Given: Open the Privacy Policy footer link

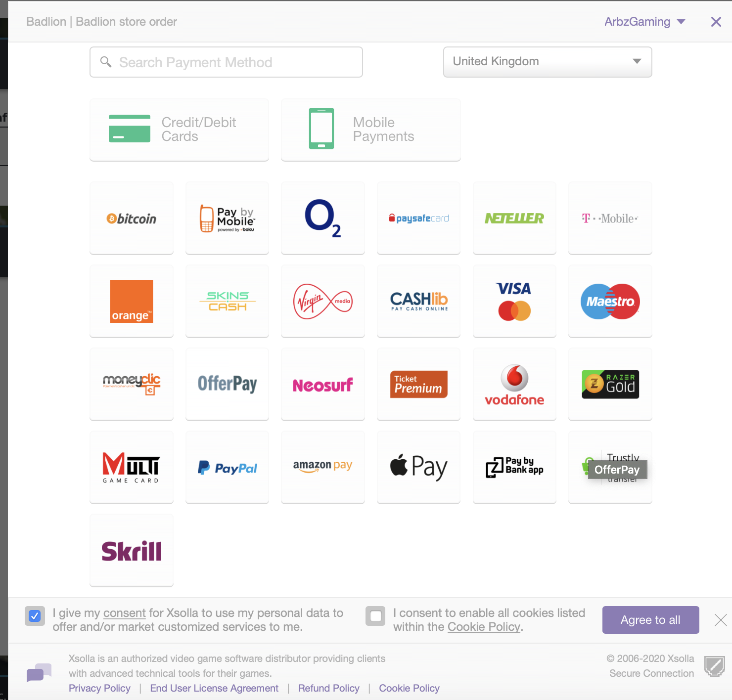Looking at the screenshot, I should 99,688.
